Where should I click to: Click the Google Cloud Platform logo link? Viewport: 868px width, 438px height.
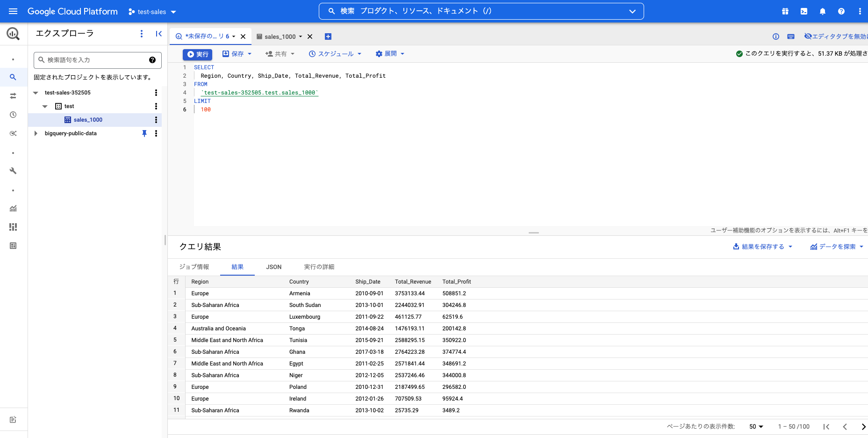72,11
